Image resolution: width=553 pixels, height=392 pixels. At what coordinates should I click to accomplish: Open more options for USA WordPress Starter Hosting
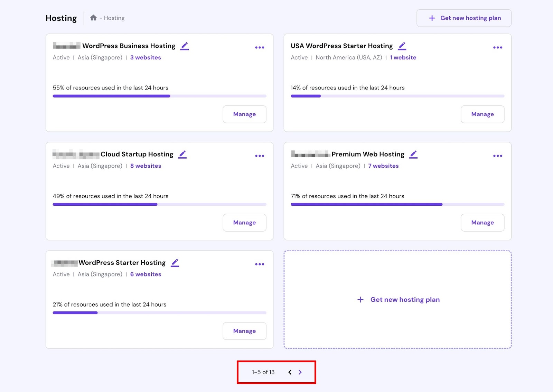(x=498, y=47)
